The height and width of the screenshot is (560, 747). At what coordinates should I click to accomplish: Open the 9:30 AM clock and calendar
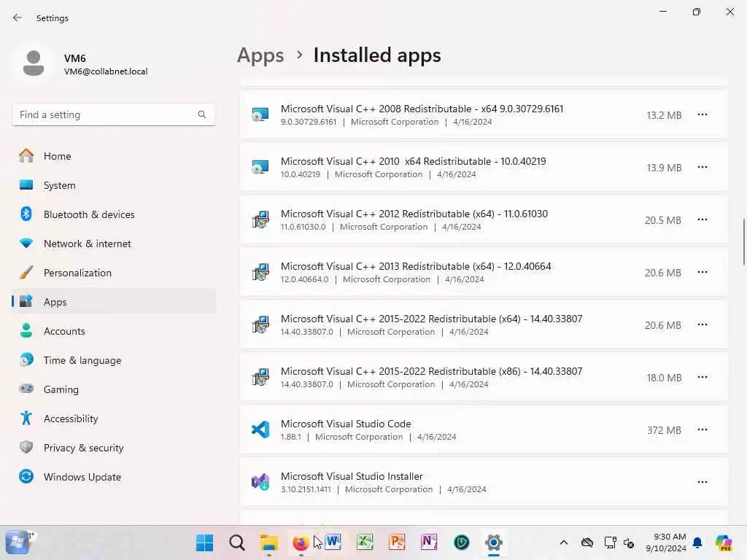(x=666, y=542)
